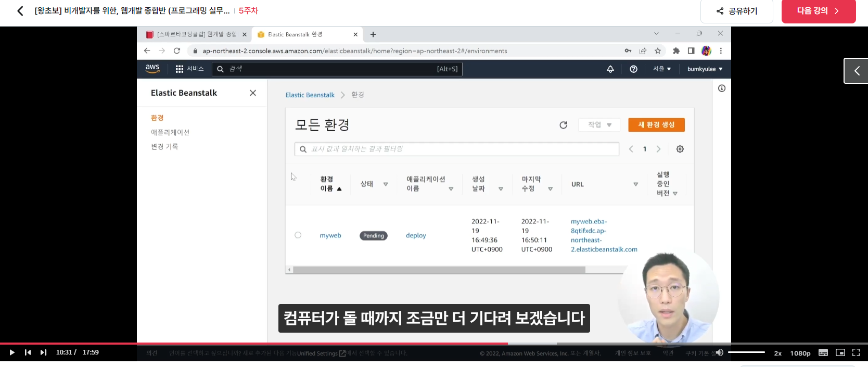Open browser extensions puzzle icon
868x367 pixels.
point(676,51)
